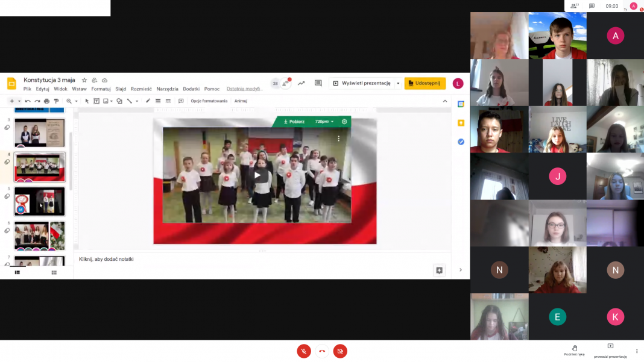Star the Konstytucja 3 maja presentation

(x=84, y=80)
